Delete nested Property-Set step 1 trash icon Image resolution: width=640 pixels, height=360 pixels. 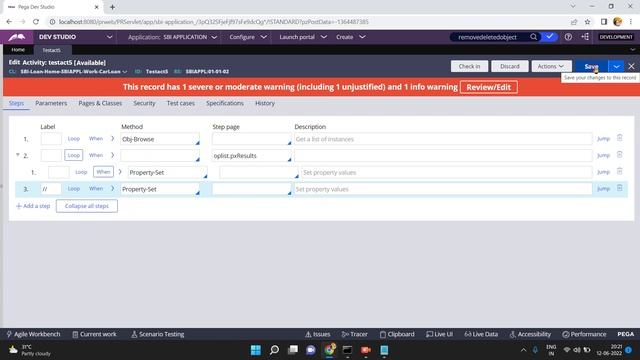click(620, 171)
